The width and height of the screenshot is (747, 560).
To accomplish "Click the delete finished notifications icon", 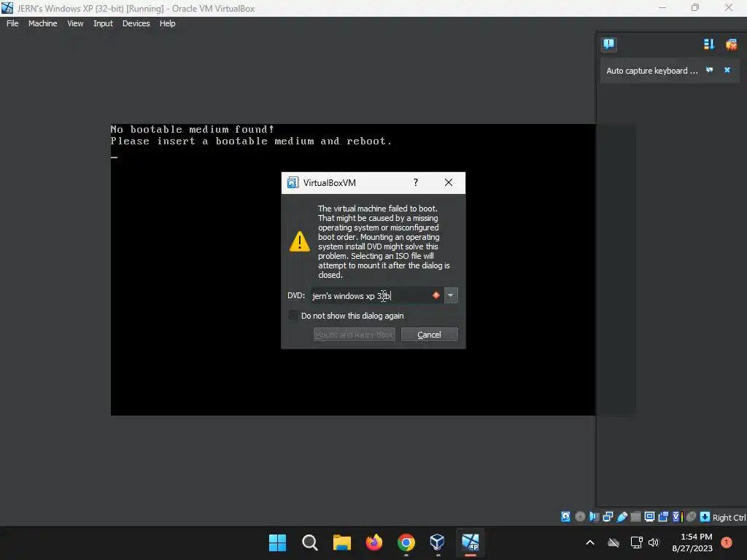I will pos(731,44).
